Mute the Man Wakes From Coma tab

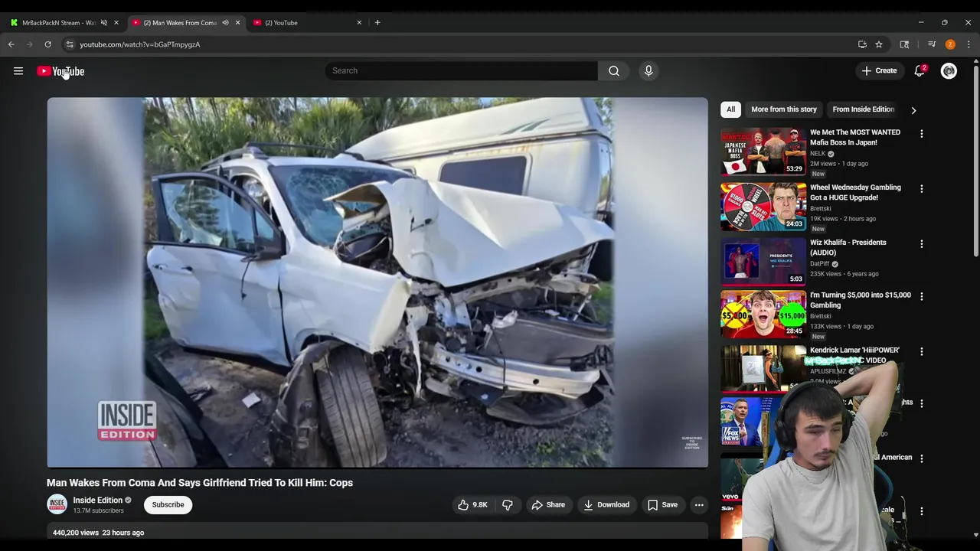225,23
